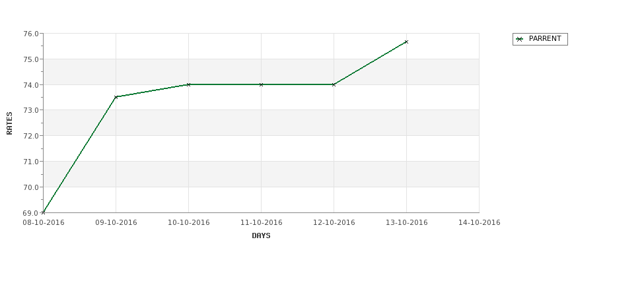
Task: Click the PARRENT legend marker icon
Action: (x=520, y=40)
